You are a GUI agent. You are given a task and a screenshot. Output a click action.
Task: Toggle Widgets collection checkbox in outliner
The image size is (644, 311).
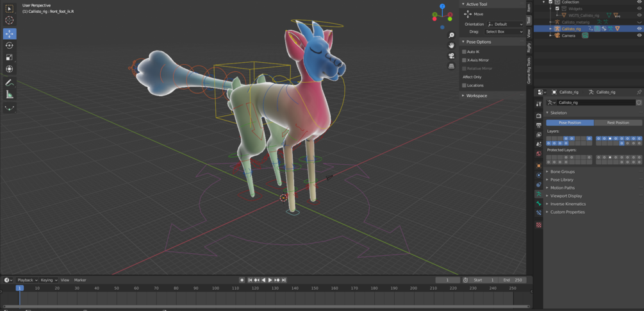[557, 8]
